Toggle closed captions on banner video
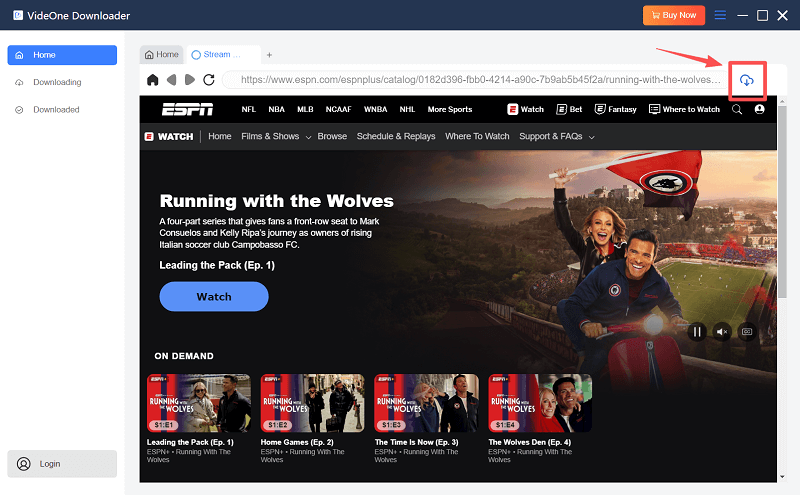 click(x=746, y=331)
